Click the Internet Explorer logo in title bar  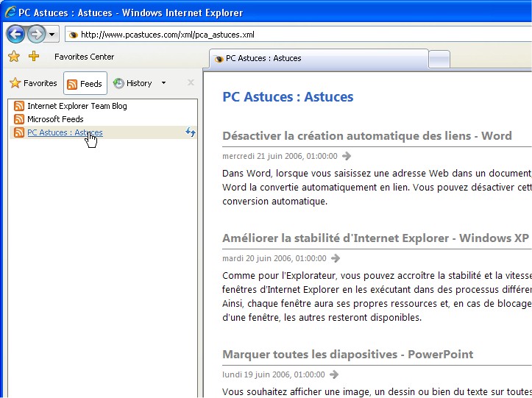(10, 13)
